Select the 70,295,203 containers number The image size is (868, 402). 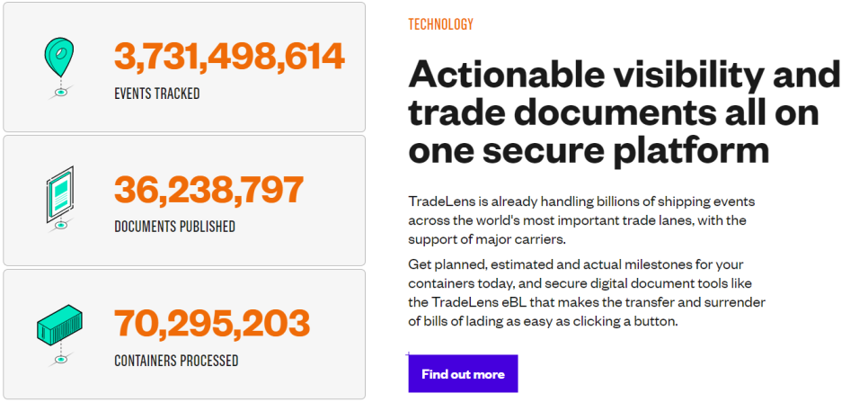tap(212, 324)
